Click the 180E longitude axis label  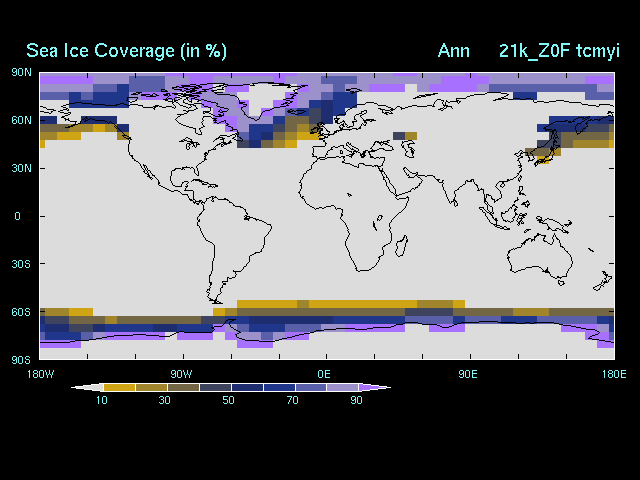[x=614, y=374]
